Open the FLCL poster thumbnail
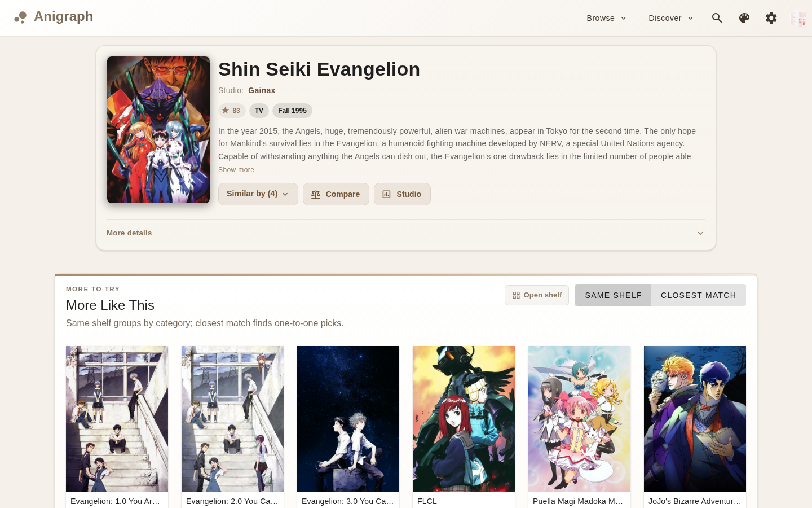This screenshot has height=508, width=812. pos(464,419)
